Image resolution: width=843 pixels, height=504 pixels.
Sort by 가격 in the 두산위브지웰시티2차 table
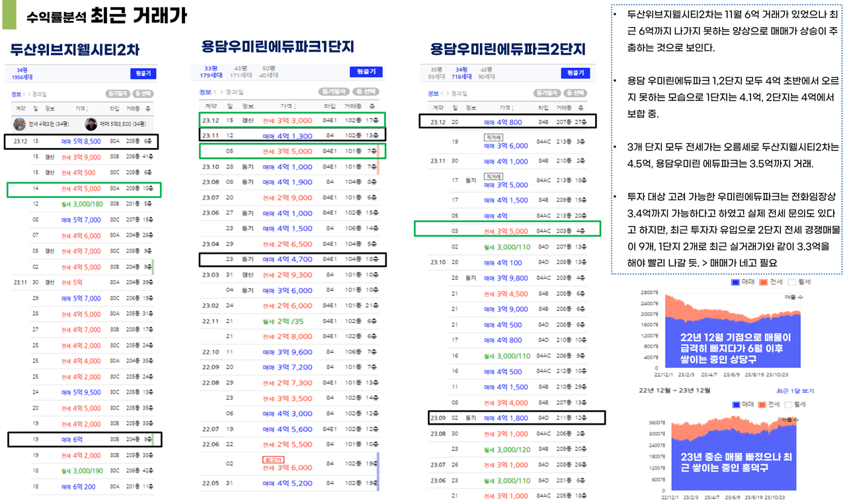82,108
